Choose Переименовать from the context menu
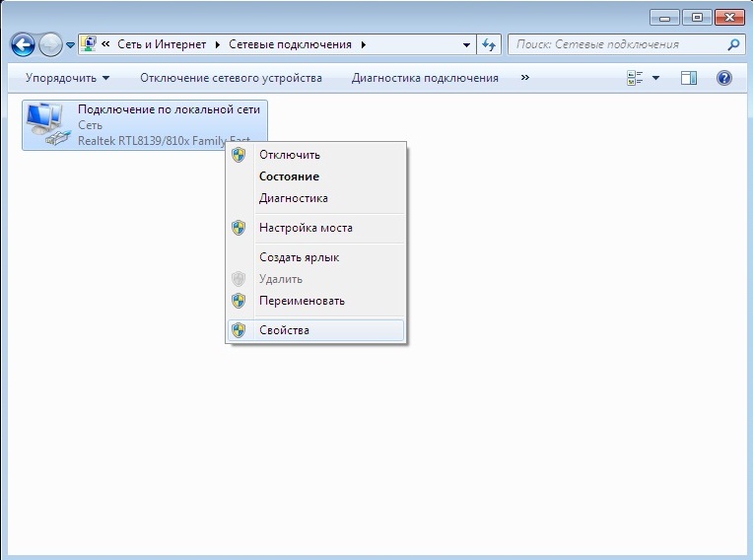Image resolution: width=753 pixels, height=560 pixels. (x=302, y=301)
